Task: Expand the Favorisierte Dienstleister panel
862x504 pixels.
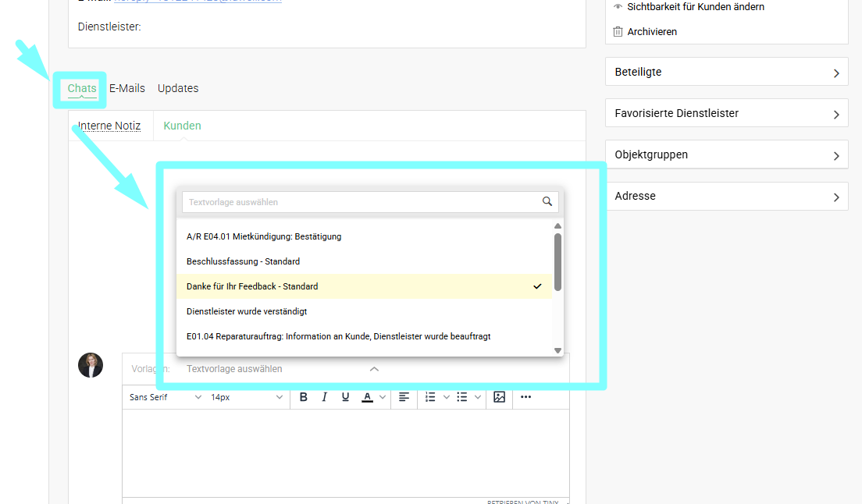Action: point(726,114)
